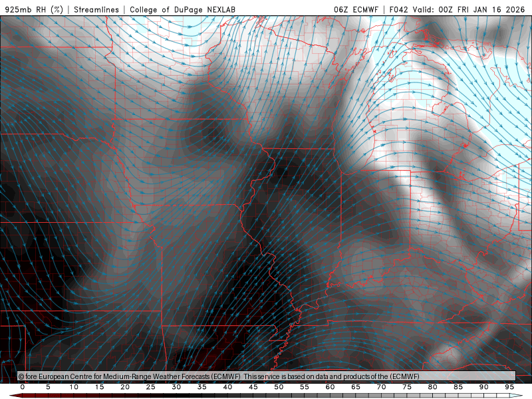
Task: Click the "25" value on the legend
Action: click(151, 387)
